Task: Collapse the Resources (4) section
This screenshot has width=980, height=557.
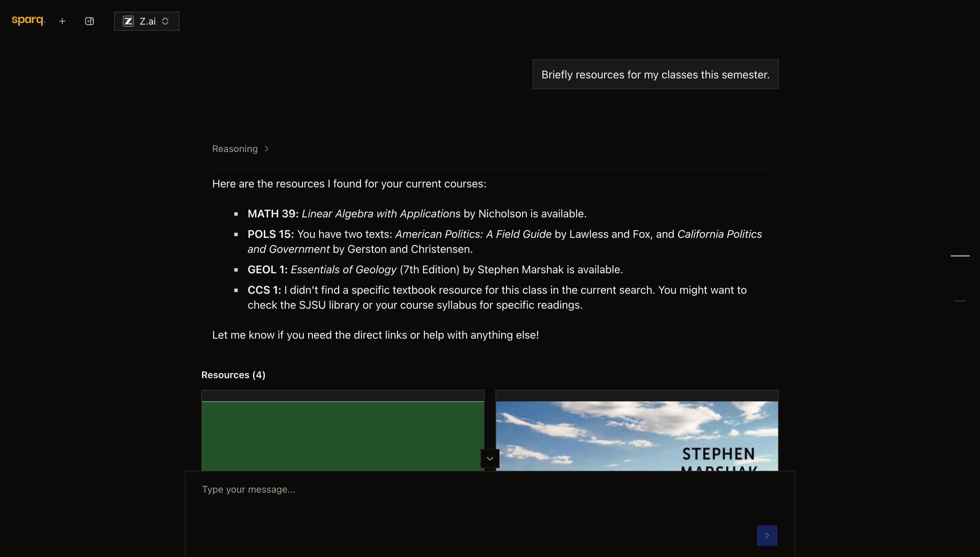Action: pos(233,375)
